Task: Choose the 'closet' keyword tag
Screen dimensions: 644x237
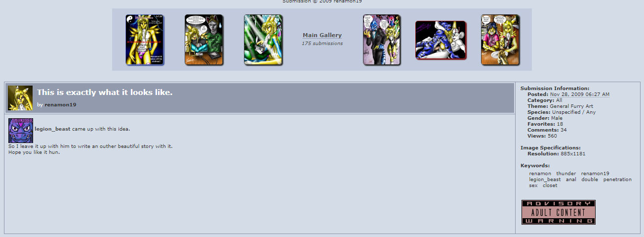Action: (x=550, y=186)
